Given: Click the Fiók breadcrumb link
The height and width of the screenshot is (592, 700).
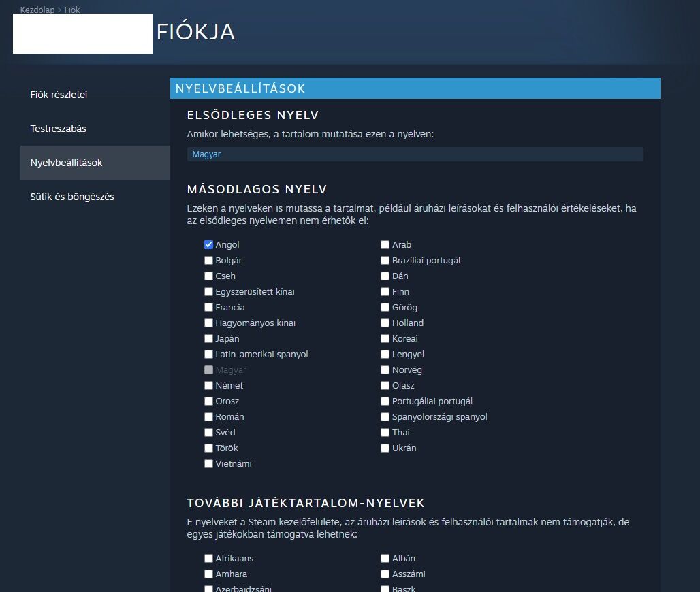Looking at the screenshot, I should click(72, 10).
